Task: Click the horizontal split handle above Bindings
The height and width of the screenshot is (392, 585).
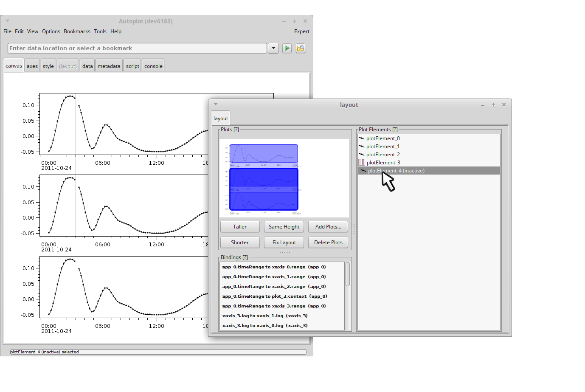Action: (x=285, y=252)
